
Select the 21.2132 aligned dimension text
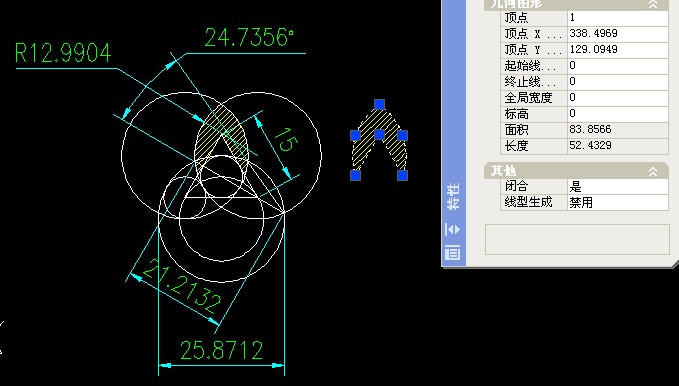point(182,287)
